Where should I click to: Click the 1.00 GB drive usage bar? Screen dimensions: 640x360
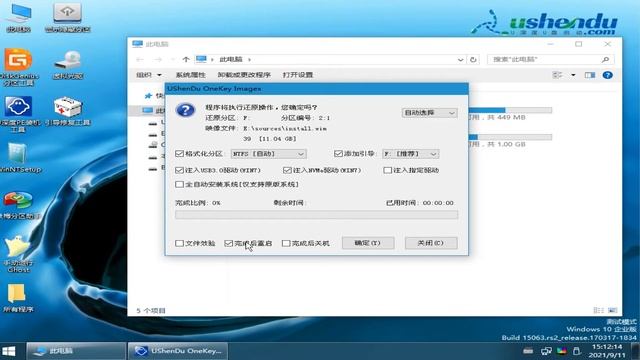click(510, 137)
